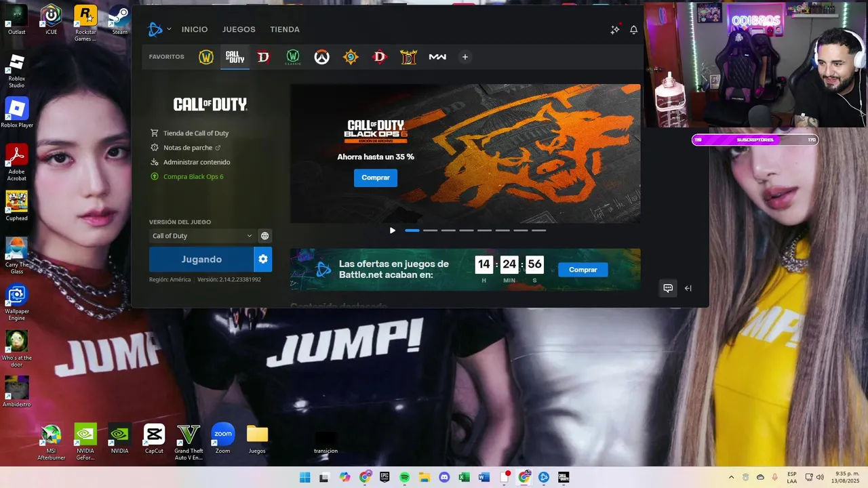The image size is (868, 488).
Task: Open Rockstar Games desktop shortcut
Action: [85, 23]
